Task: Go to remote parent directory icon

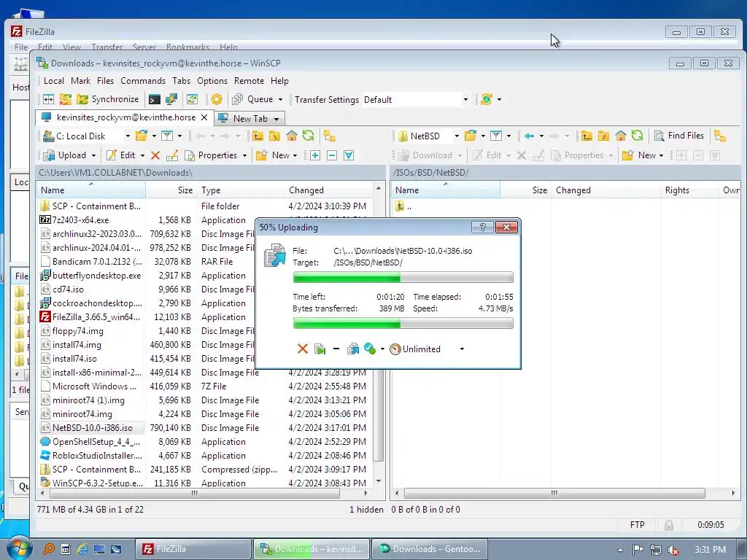Action: point(587,136)
